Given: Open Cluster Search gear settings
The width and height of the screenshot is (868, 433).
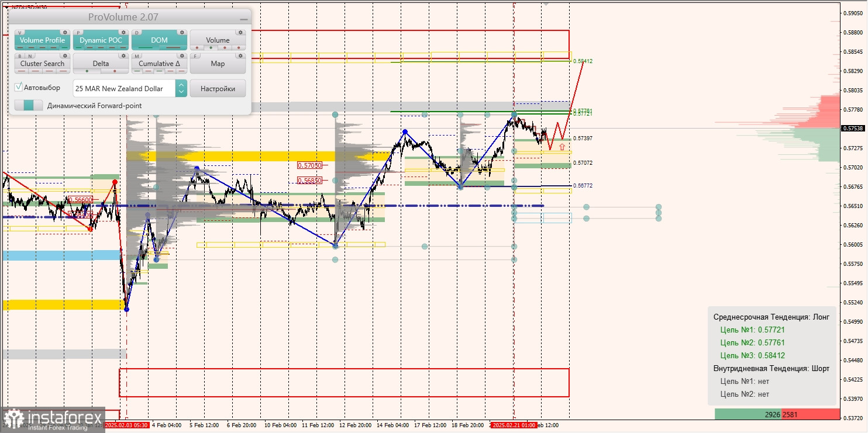Looking at the screenshot, I should pos(65,56).
